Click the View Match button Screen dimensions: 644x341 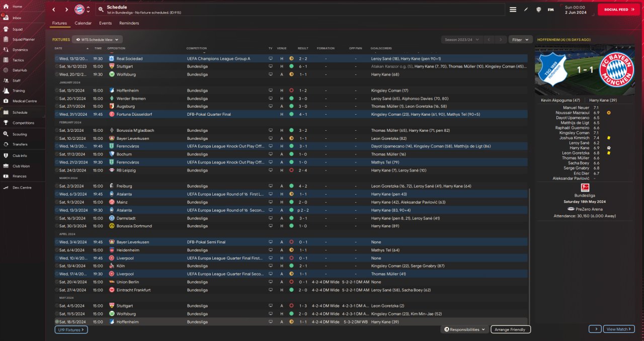click(619, 329)
